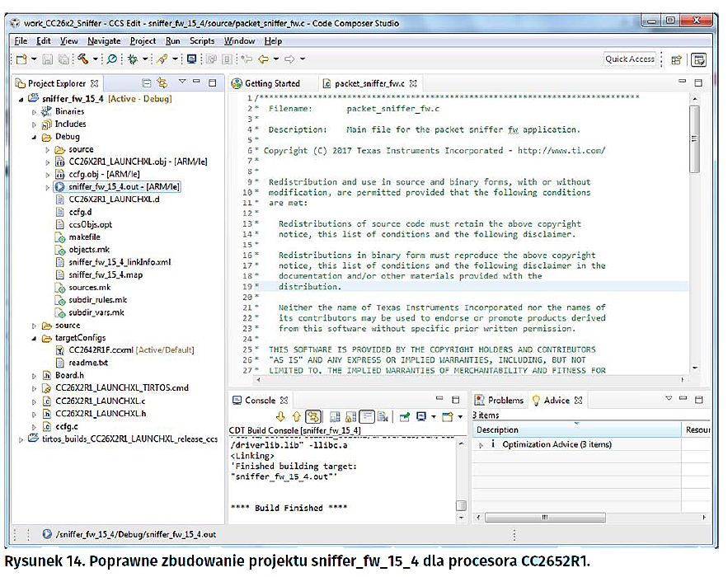The height and width of the screenshot is (577, 728).
Task: Expand the Optimization Advice entry
Action: click(481, 445)
